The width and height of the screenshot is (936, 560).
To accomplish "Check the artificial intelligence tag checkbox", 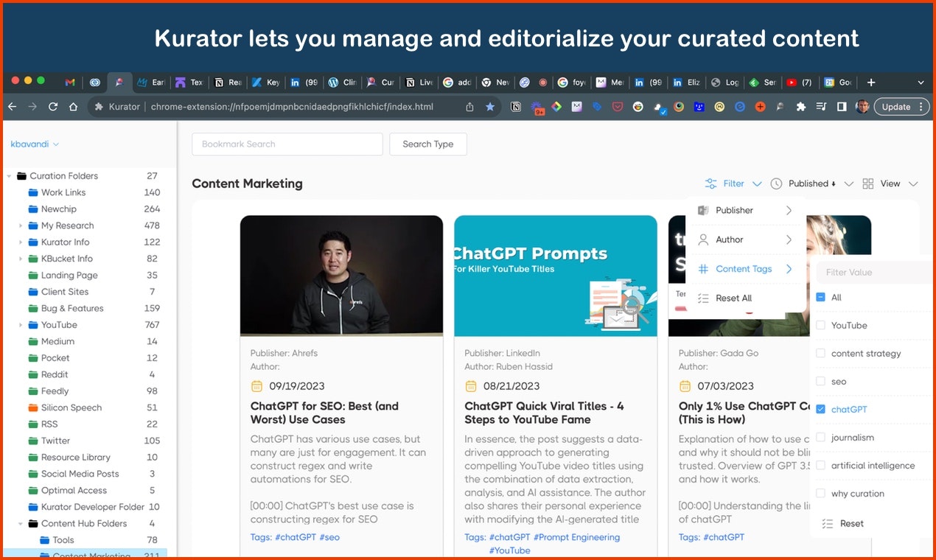I will pyautogui.click(x=820, y=465).
